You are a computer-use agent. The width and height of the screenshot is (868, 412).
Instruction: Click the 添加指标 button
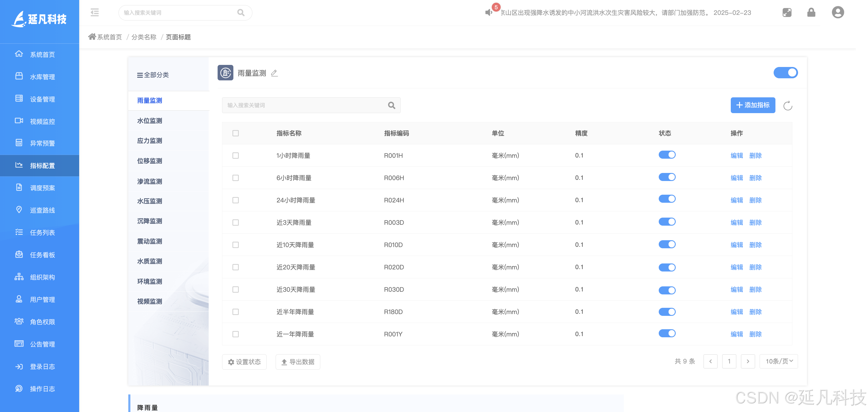[753, 105]
